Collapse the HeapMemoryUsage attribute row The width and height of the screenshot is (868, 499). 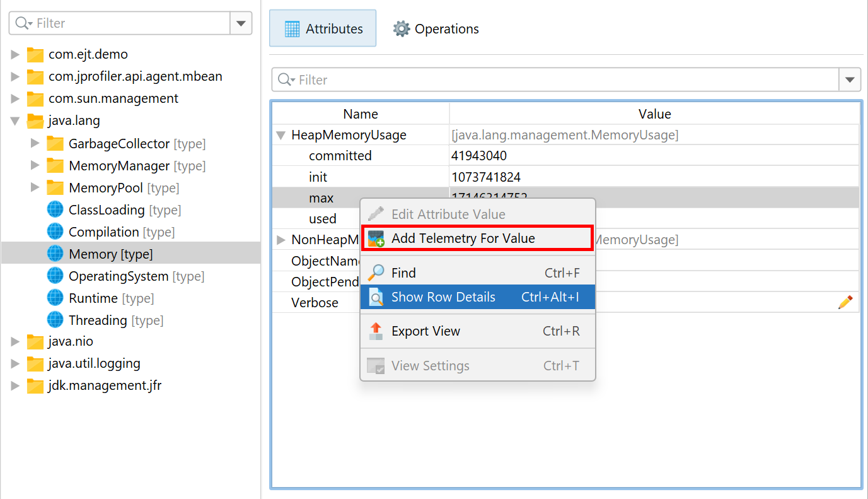click(x=281, y=135)
